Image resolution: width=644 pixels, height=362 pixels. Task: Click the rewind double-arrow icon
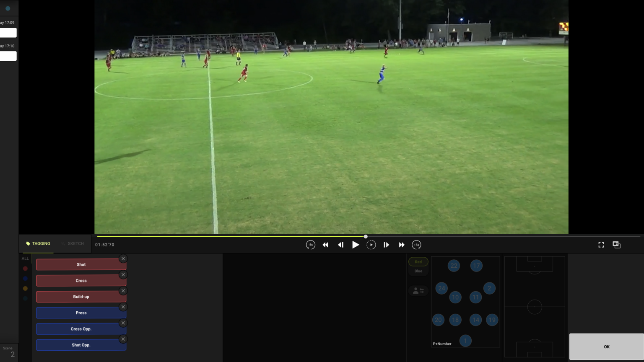(325, 245)
